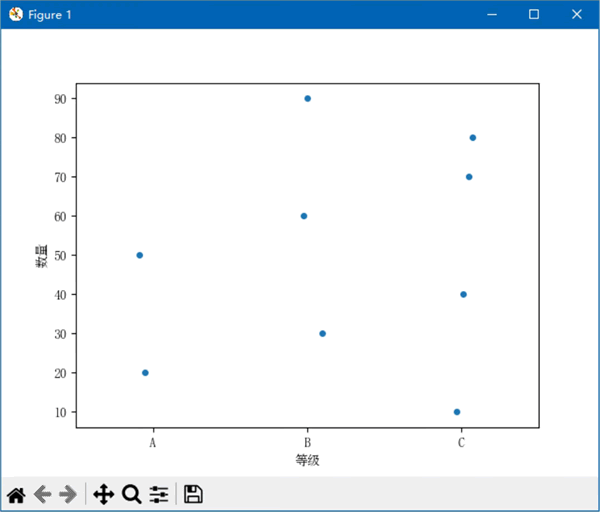Viewport: 600px width, 512px height.
Task: Activate the Pan axes tool
Action: click(104, 494)
